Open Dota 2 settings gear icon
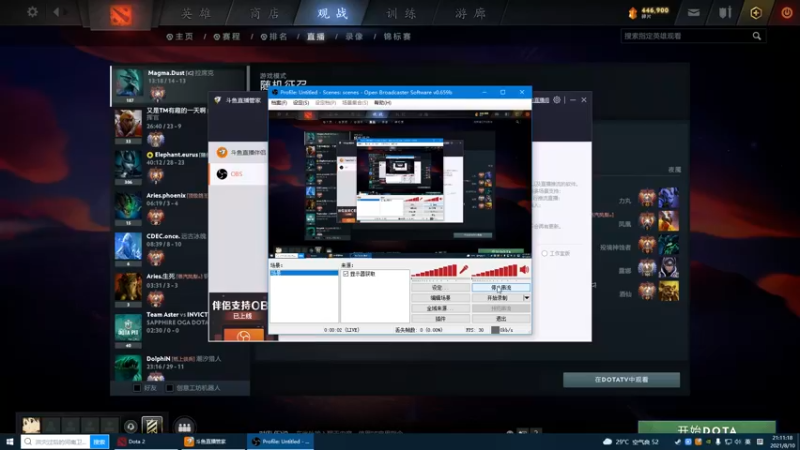Viewport: 800px width, 450px height. 32,11
